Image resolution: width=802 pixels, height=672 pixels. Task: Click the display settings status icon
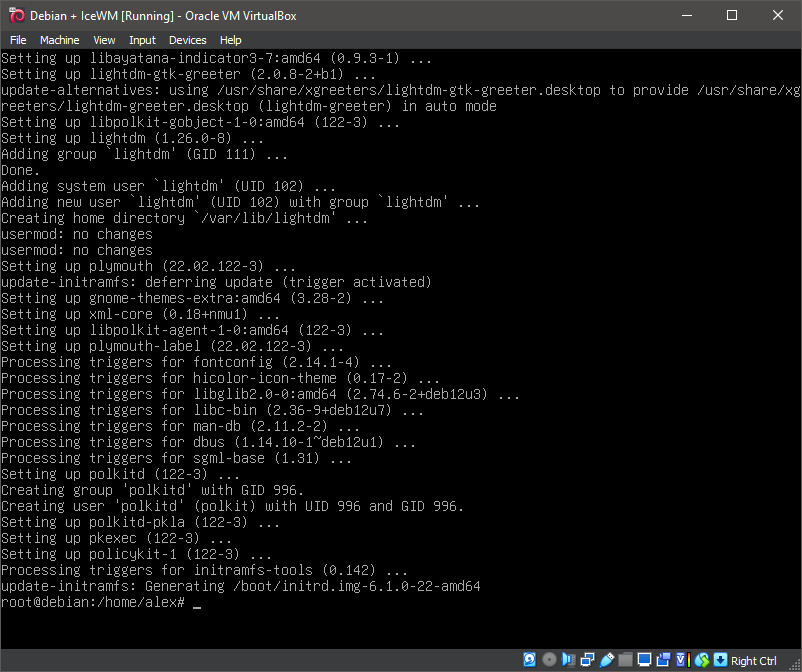coord(644,660)
